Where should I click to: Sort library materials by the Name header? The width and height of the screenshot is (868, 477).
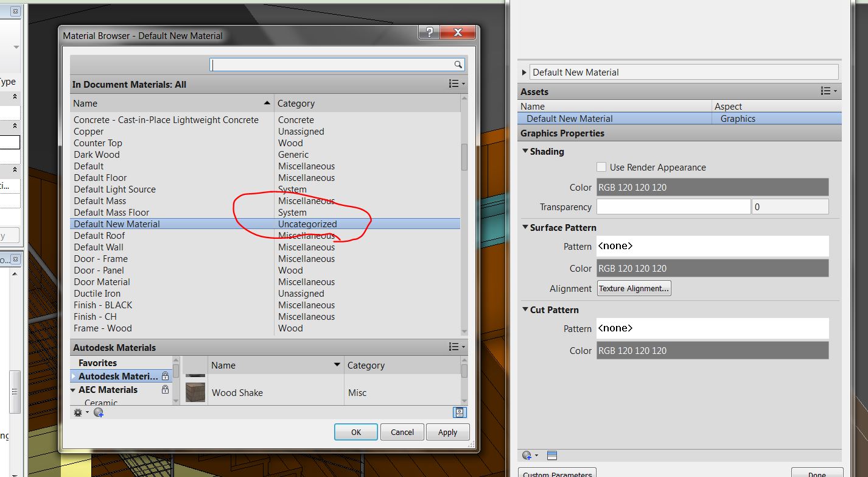point(276,365)
